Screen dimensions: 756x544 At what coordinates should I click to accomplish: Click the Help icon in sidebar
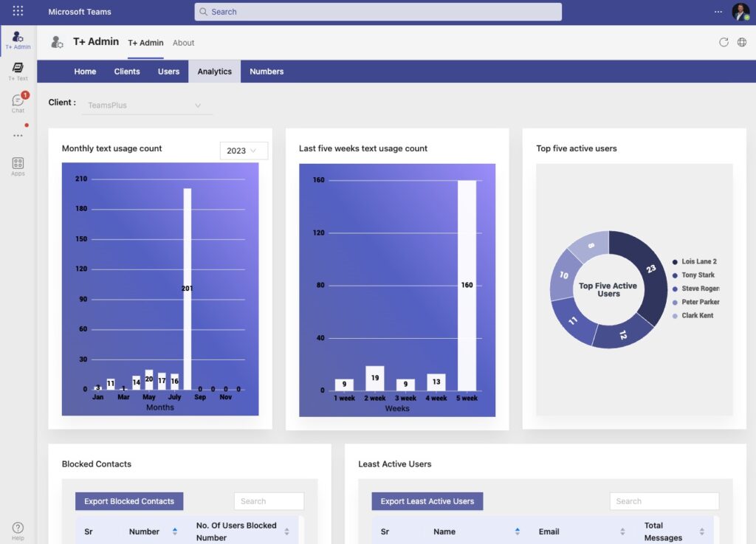pyautogui.click(x=18, y=530)
